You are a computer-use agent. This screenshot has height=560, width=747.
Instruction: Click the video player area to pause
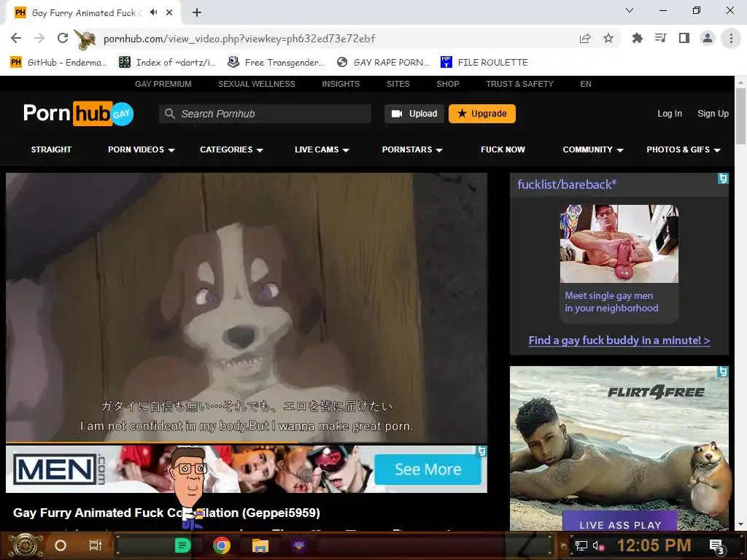click(x=247, y=307)
